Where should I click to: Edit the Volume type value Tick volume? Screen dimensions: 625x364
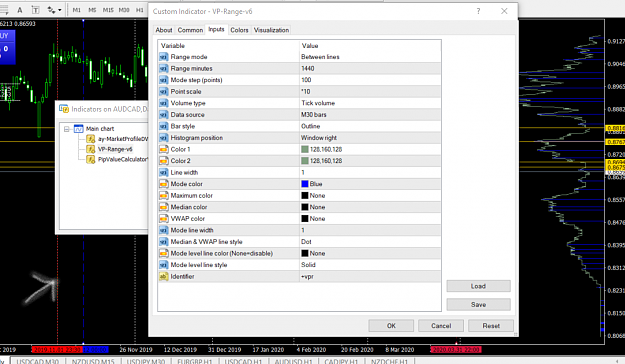tap(318, 103)
